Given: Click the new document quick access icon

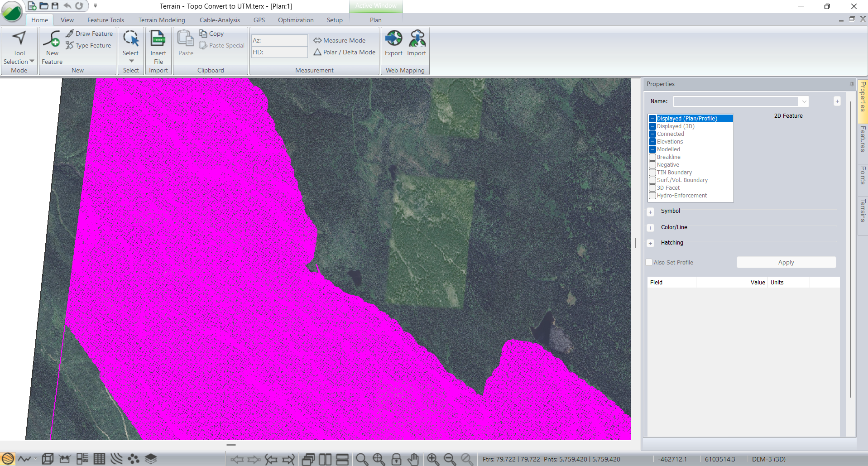Looking at the screenshot, I should pyautogui.click(x=32, y=6).
